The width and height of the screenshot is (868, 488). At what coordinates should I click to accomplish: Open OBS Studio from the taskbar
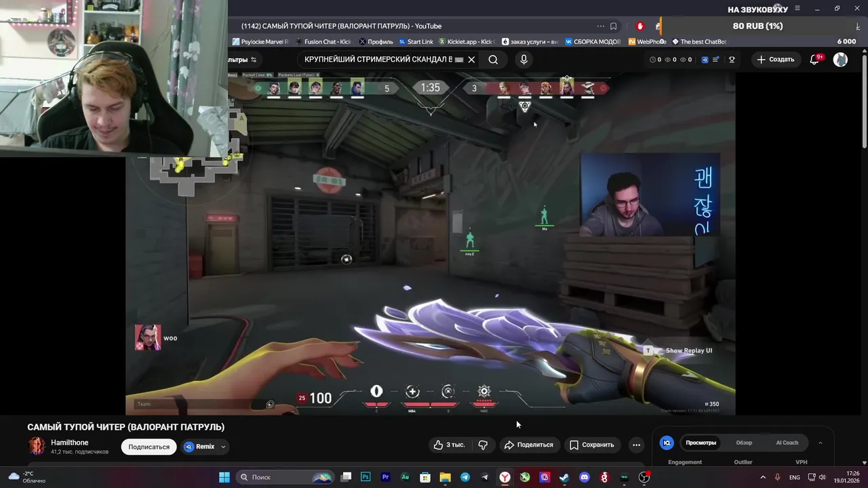click(644, 477)
